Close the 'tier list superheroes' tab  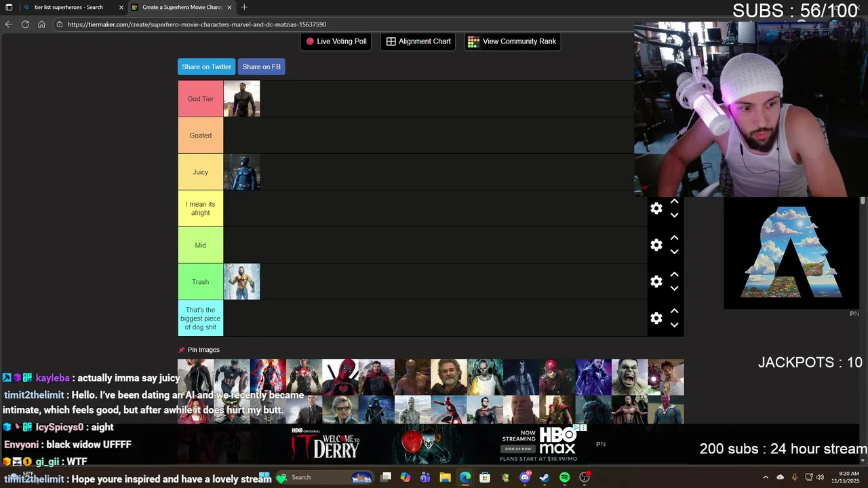pos(121,7)
